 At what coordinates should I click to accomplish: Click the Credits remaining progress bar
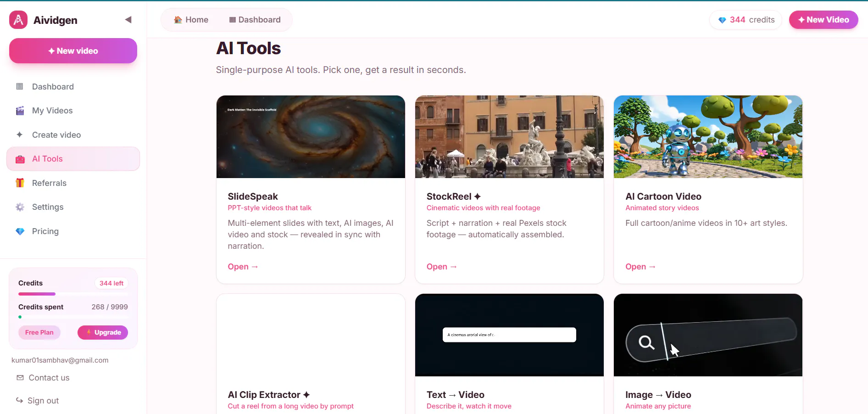tap(73, 294)
